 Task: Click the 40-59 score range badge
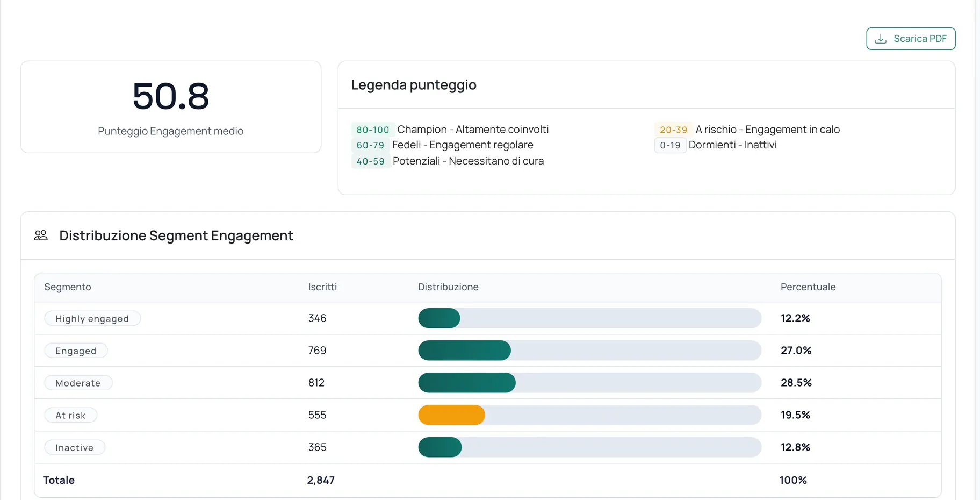[370, 161]
